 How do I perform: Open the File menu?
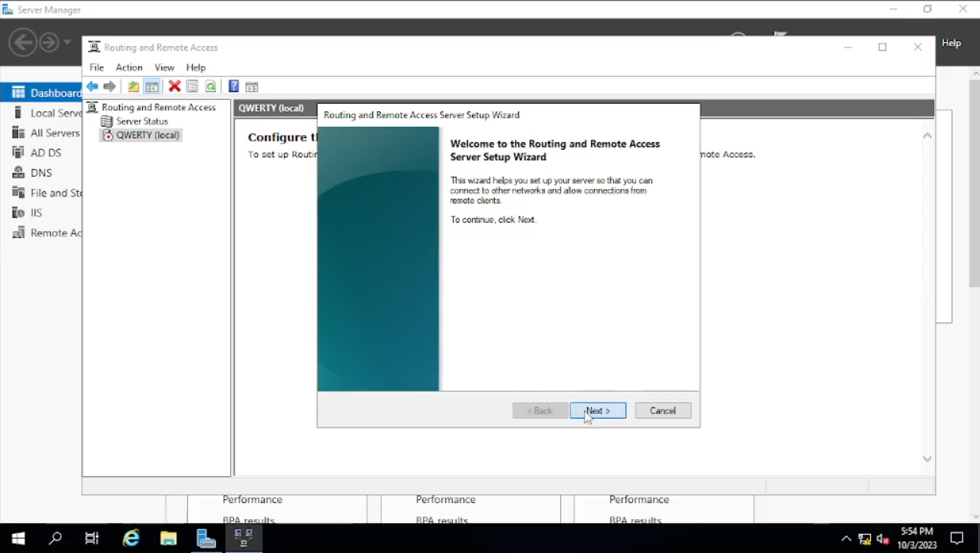[x=97, y=68]
